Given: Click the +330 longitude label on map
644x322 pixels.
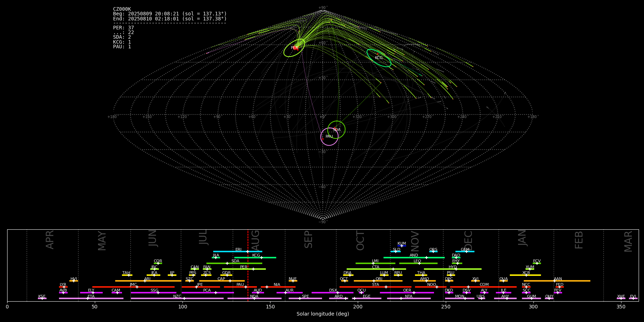Looking at the screenshot, I should click(x=357, y=117).
